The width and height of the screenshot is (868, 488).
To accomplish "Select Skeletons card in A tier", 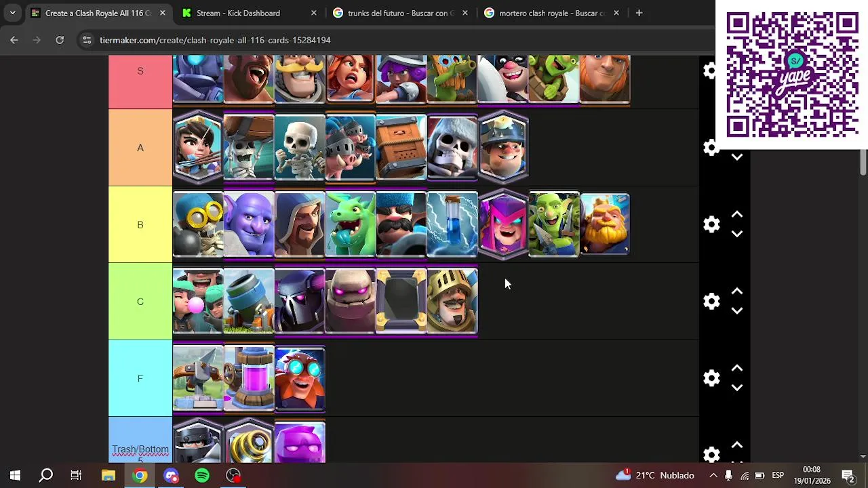I will [x=300, y=148].
